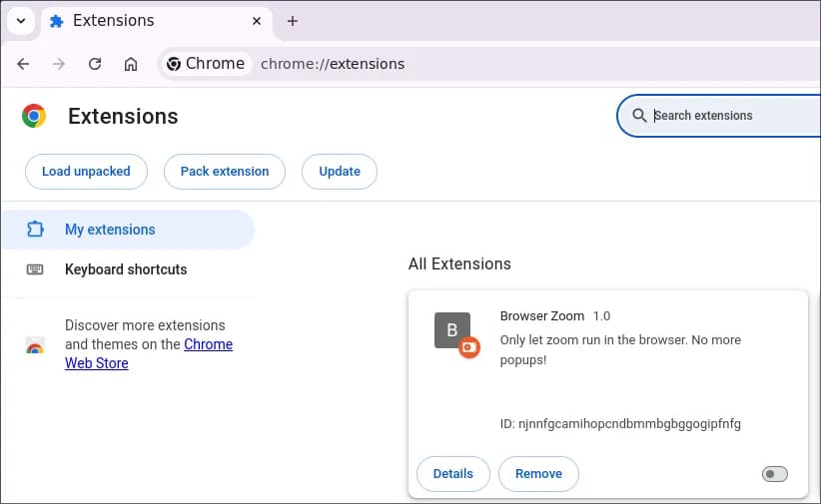Click the Pack extension button
Screen dimensions: 821x504
click(225, 172)
